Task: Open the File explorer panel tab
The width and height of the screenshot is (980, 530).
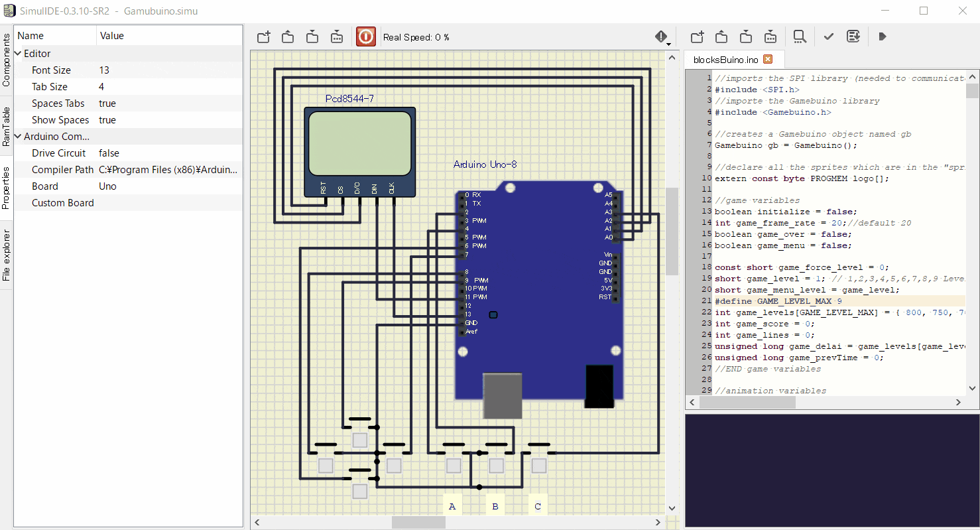Action: (x=7, y=257)
